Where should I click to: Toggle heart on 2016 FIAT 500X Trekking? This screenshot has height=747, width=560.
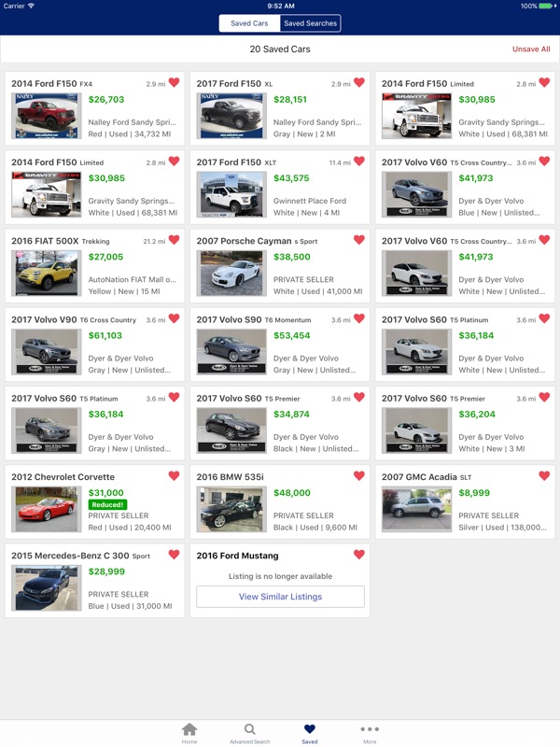[175, 240]
